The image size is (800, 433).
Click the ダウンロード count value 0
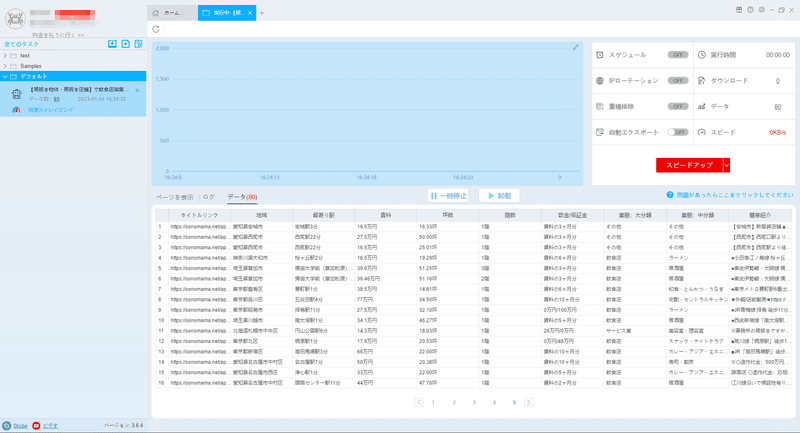778,81
